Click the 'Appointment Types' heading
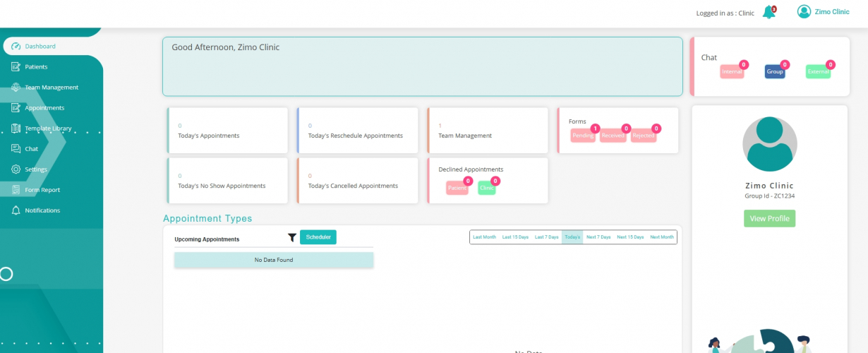The height and width of the screenshot is (353, 868). (x=207, y=219)
